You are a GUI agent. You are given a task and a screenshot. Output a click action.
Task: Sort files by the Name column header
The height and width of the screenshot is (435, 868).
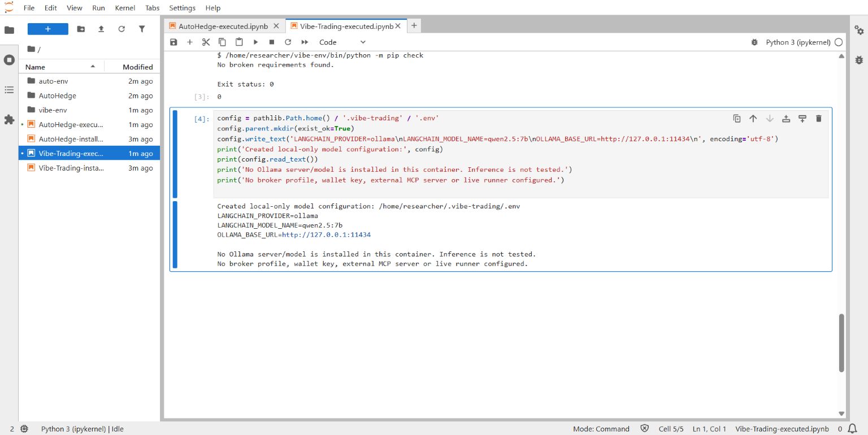61,67
